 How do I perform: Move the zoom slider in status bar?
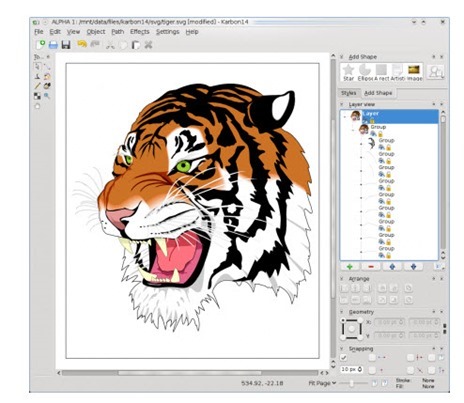pos(352,383)
